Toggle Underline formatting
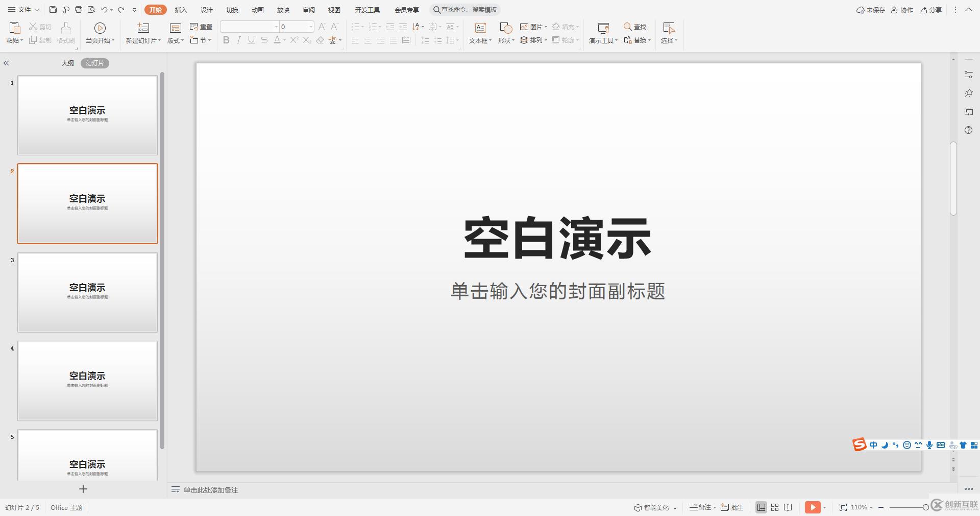The image size is (980, 516). [x=251, y=40]
